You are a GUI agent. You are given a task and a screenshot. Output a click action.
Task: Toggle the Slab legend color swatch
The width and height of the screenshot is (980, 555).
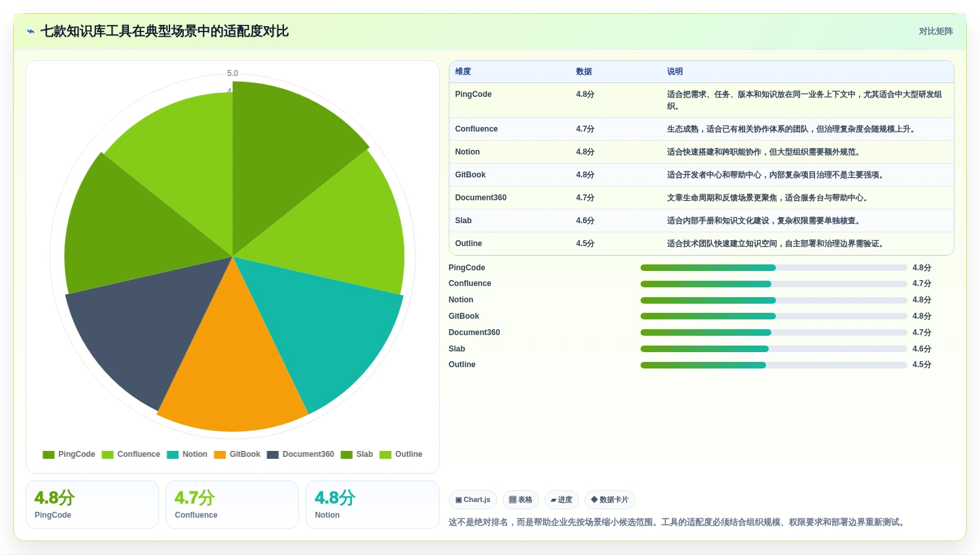coord(347,454)
